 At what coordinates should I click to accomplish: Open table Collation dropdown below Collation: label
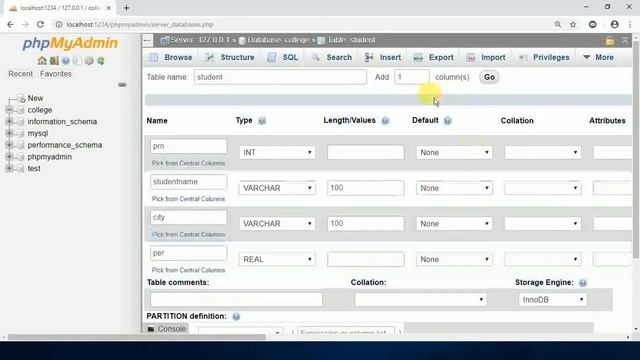420,300
